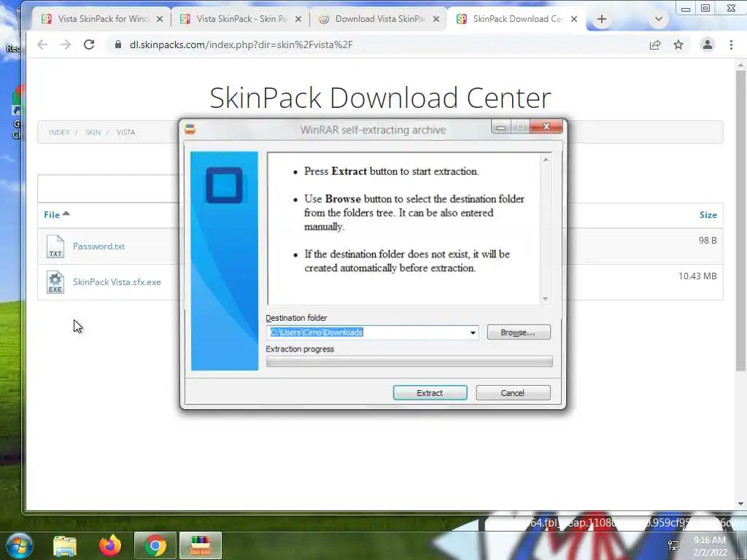
Task: Reload the current page
Action: click(89, 44)
